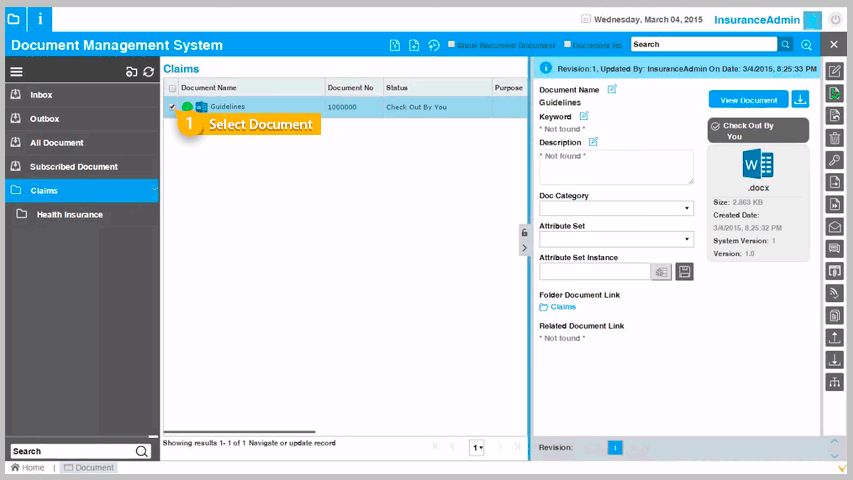Open the folder icon tab at top-left
The width and height of the screenshot is (853, 480).
[15, 19]
